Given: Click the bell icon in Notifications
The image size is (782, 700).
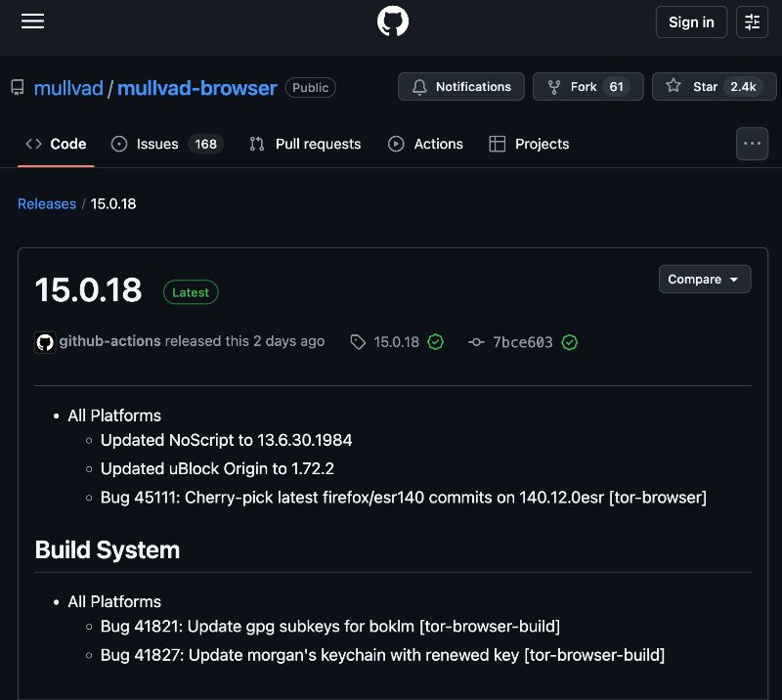Looking at the screenshot, I should (x=419, y=87).
